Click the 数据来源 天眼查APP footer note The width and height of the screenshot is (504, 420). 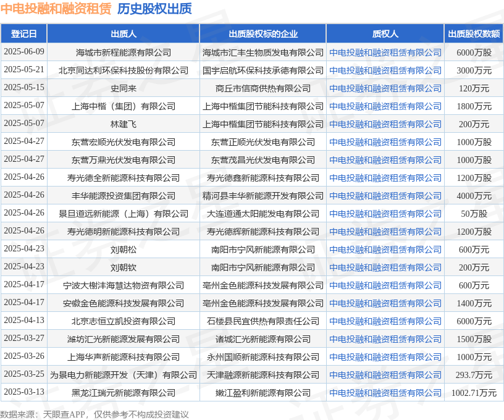94,414
